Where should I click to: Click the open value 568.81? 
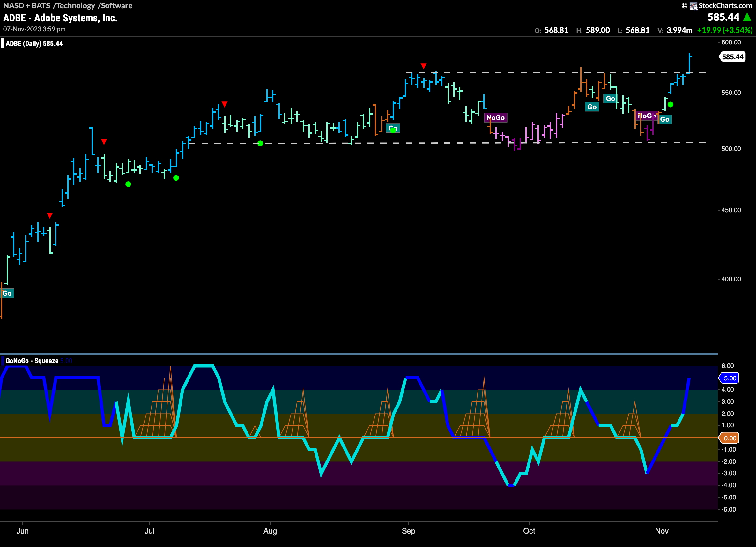556,30
